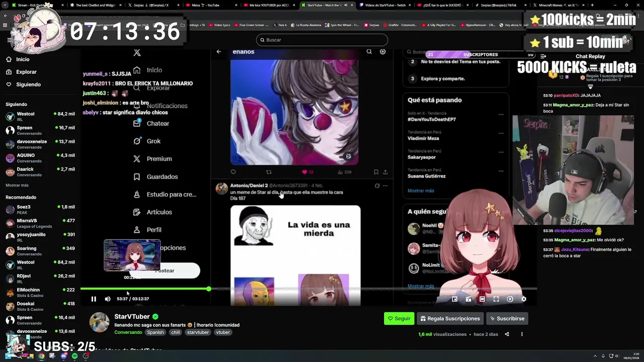Image resolution: width=644 pixels, height=362 pixels.
Task: Click the Seguir follow button
Action: 399,318
